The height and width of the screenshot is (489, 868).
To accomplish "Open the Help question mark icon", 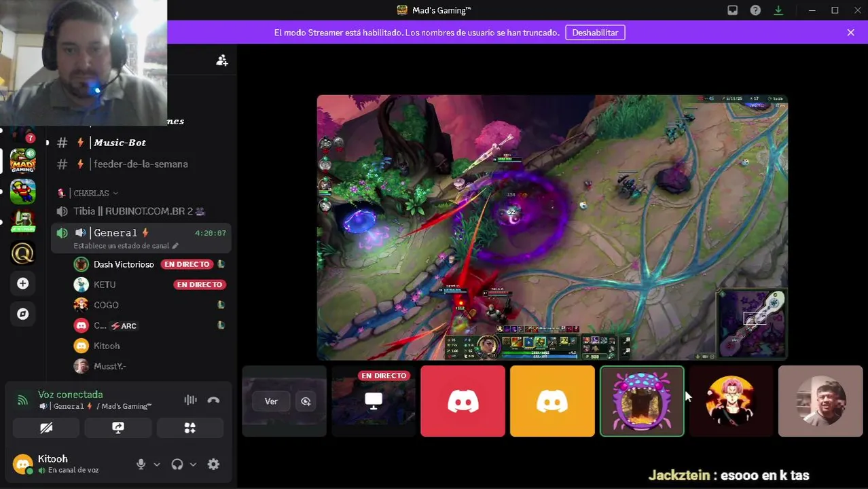I will tap(755, 10).
